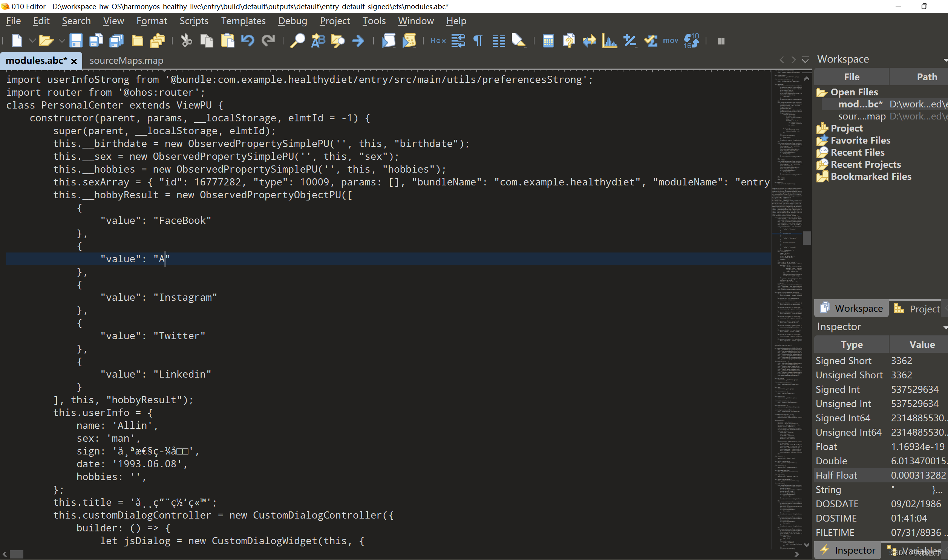Viewport: 948px width, 560px height.
Task: Open the File menu
Action: click(x=13, y=21)
